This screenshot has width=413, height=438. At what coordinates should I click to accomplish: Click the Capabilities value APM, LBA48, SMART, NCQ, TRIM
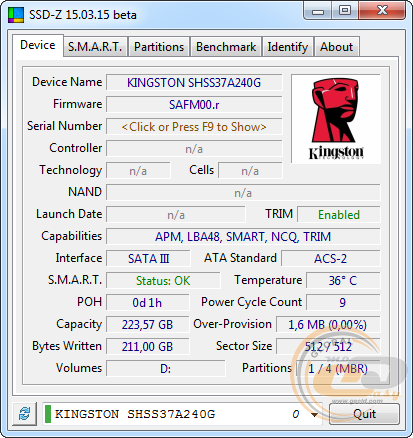[x=243, y=237]
